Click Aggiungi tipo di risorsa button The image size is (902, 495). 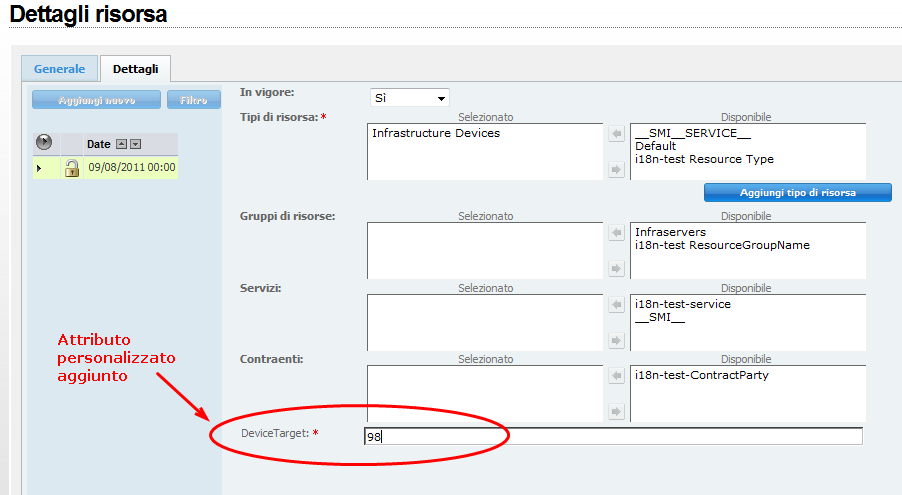tap(797, 192)
